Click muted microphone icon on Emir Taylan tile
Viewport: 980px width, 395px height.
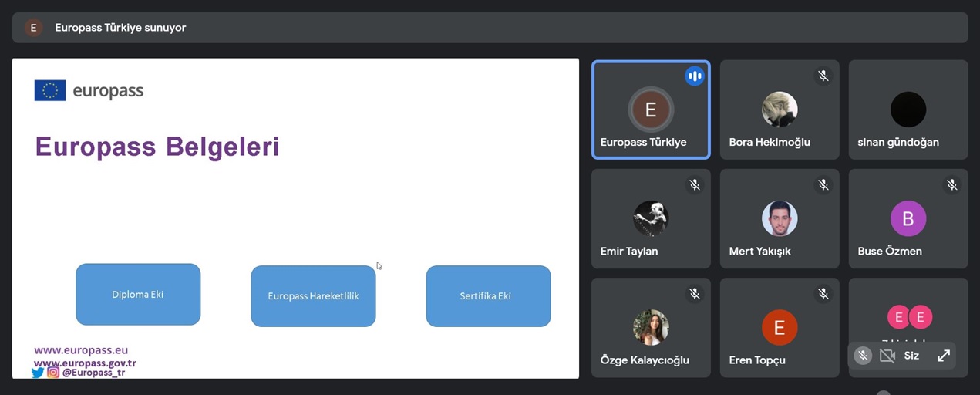click(x=695, y=184)
